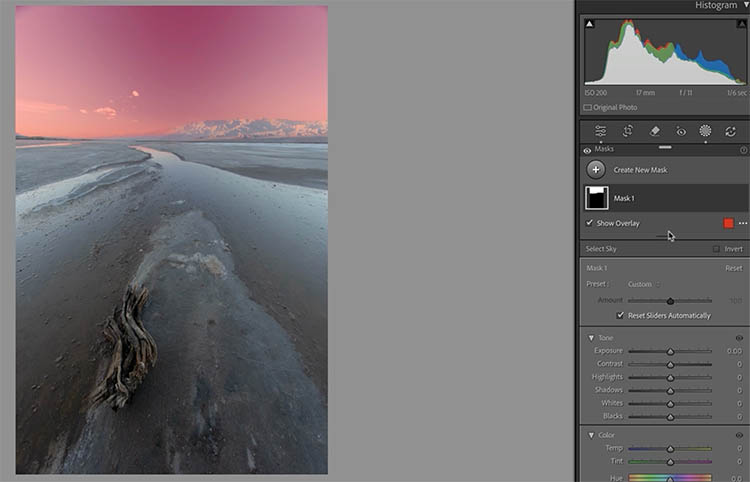
Task: Toggle visibility eye of Masks panel
Action: tap(587, 150)
